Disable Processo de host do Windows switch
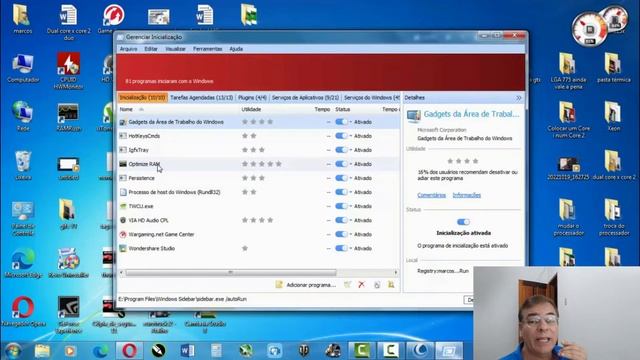 (x=341, y=192)
